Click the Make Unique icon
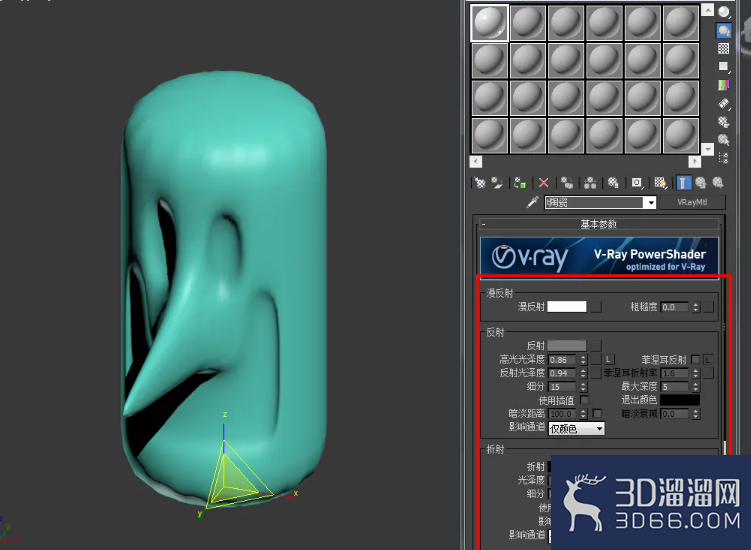This screenshot has height=550, width=751. pyautogui.click(x=590, y=183)
